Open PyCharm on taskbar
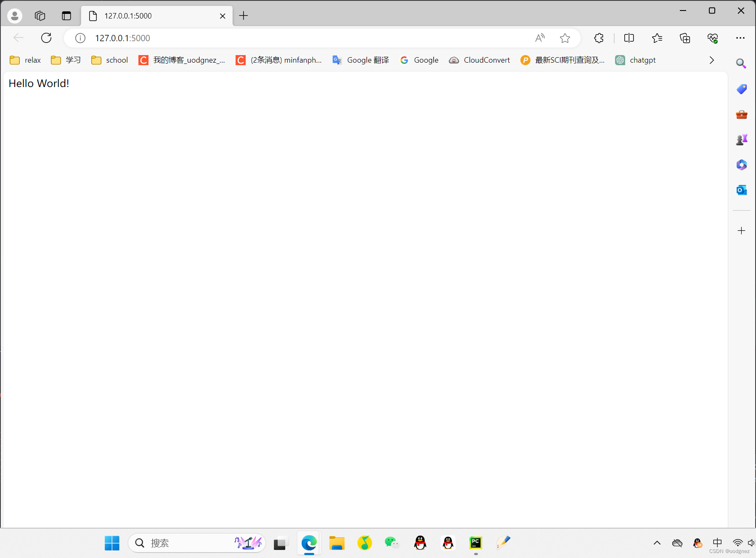This screenshot has width=756, height=558. pyautogui.click(x=476, y=543)
